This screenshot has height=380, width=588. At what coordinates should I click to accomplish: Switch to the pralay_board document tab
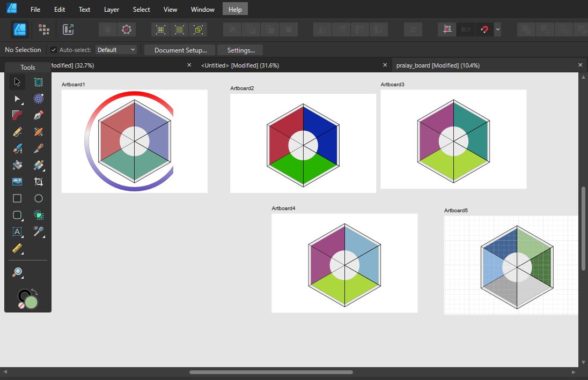(438, 65)
